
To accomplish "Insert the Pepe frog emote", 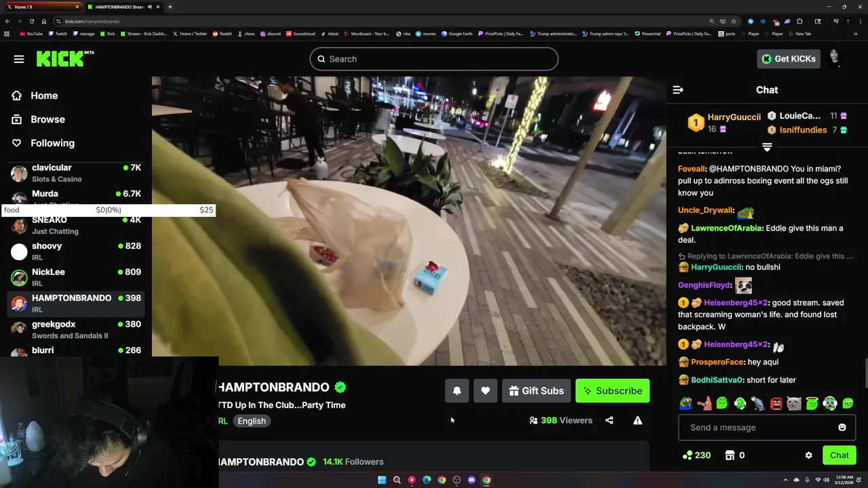I will coord(686,403).
